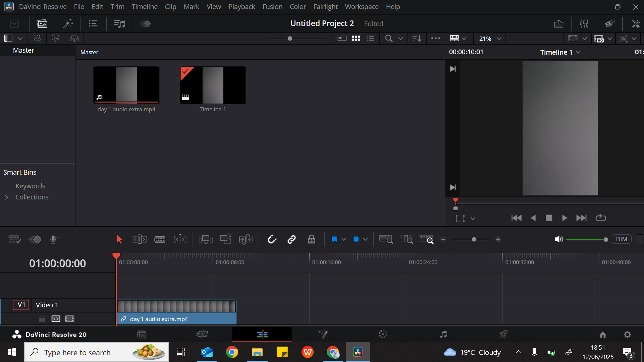Open the search filter dropdown arrow
This screenshot has height=362, width=644.
point(400,39)
